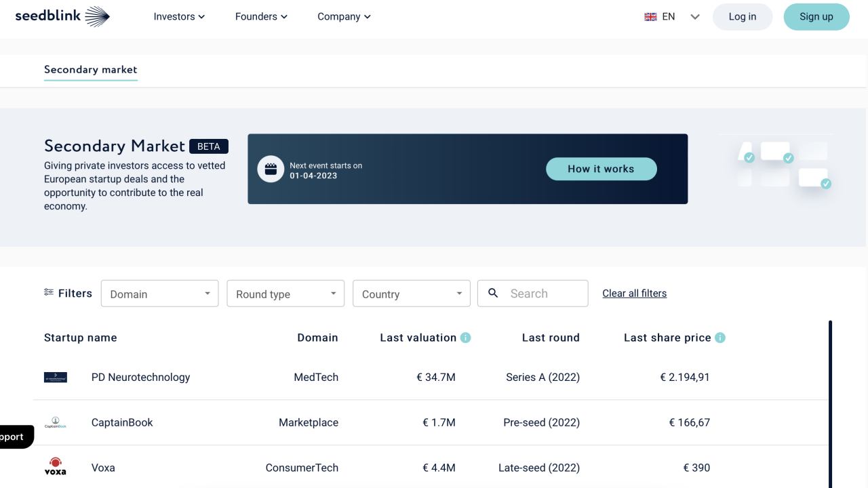
Task: Click the Clear all filters link
Action: click(634, 293)
